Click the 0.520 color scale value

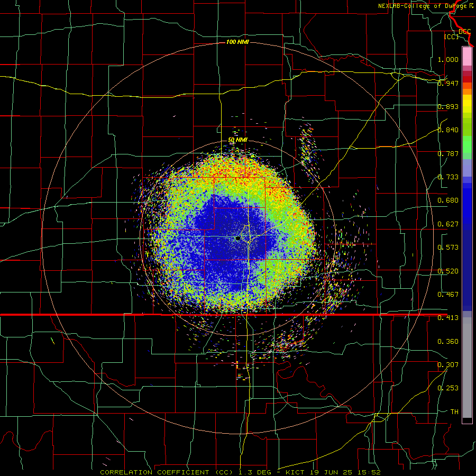click(448, 271)
